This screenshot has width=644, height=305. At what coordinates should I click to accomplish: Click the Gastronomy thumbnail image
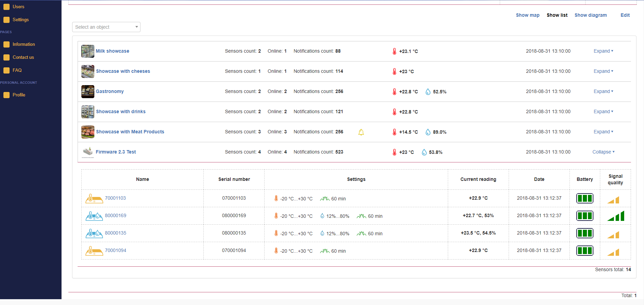click(x=88, y=92)
